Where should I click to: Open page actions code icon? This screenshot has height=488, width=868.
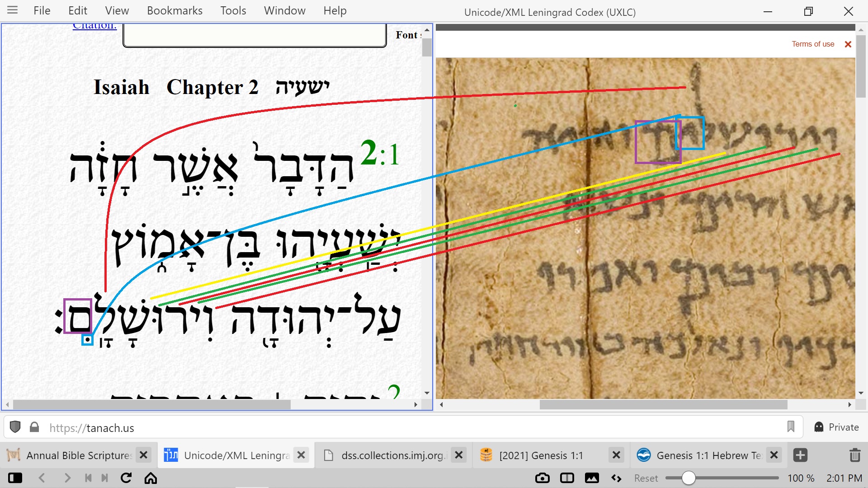pos(616,478)
